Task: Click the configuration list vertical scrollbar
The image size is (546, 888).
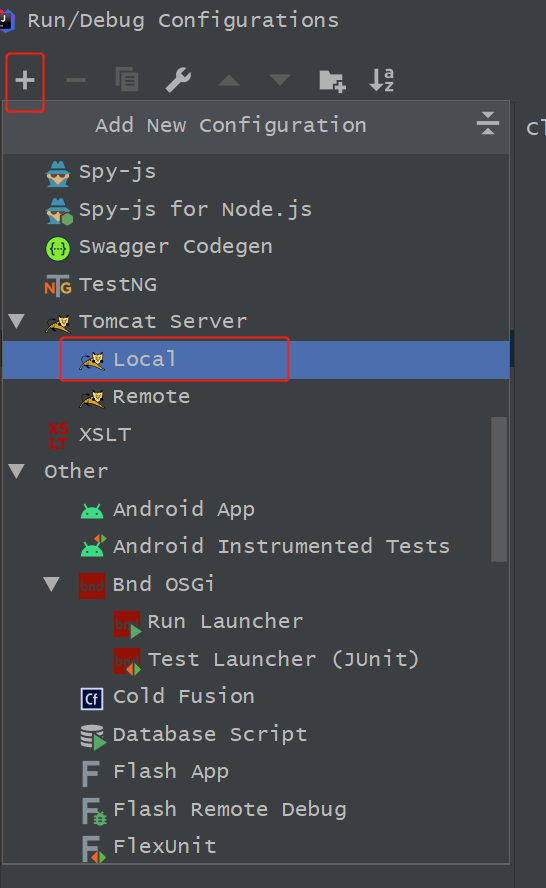Action: click(x=499, y=489)
